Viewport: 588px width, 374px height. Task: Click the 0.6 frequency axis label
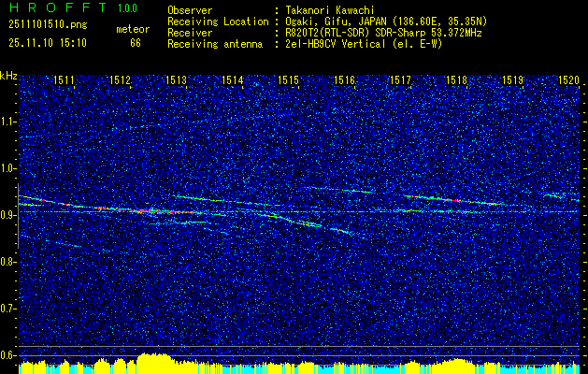[8, 355]
